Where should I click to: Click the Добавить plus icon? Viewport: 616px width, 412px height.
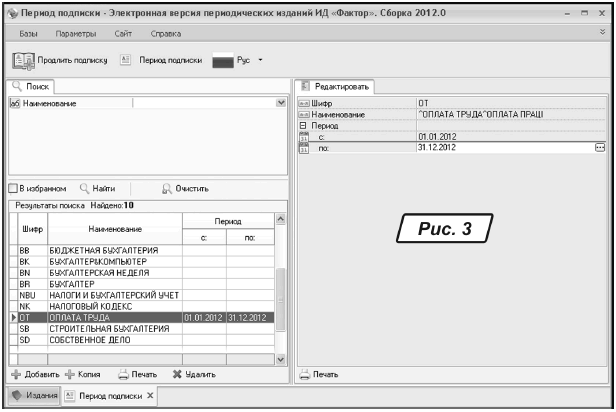tap(16, 374)
